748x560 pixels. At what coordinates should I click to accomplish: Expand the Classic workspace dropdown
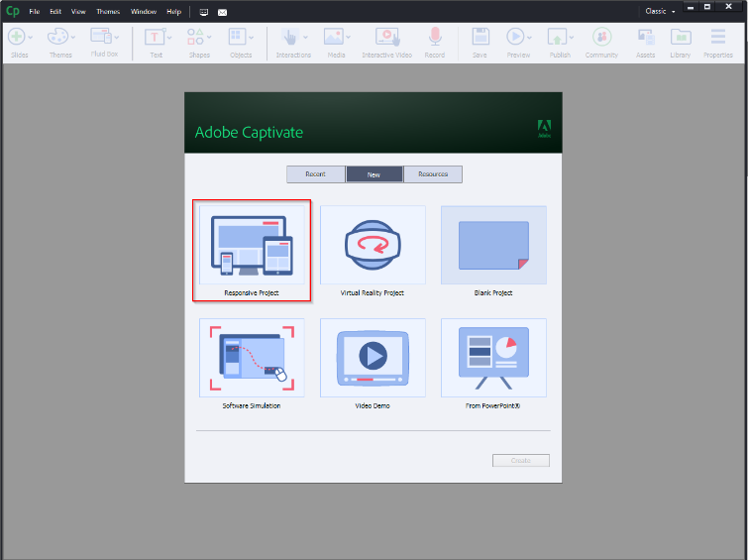pyautogui.click(x=660, y=11)
